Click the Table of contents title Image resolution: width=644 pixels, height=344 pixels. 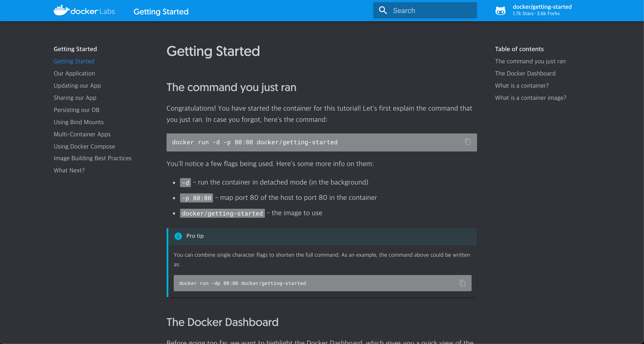point(519,49)
